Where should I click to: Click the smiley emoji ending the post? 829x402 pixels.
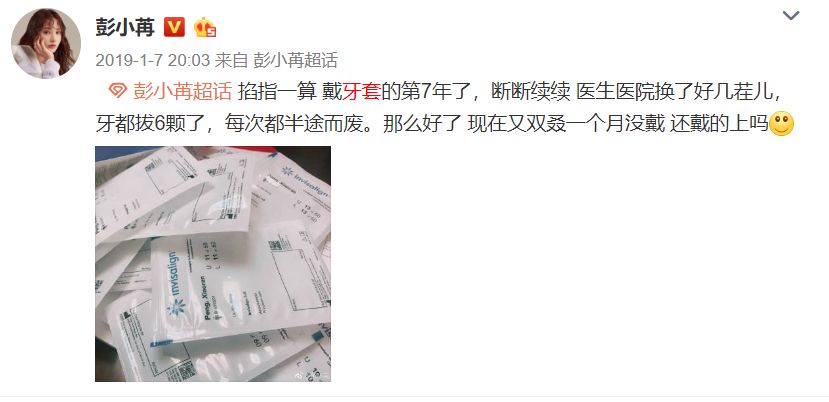tap(781, 124)
